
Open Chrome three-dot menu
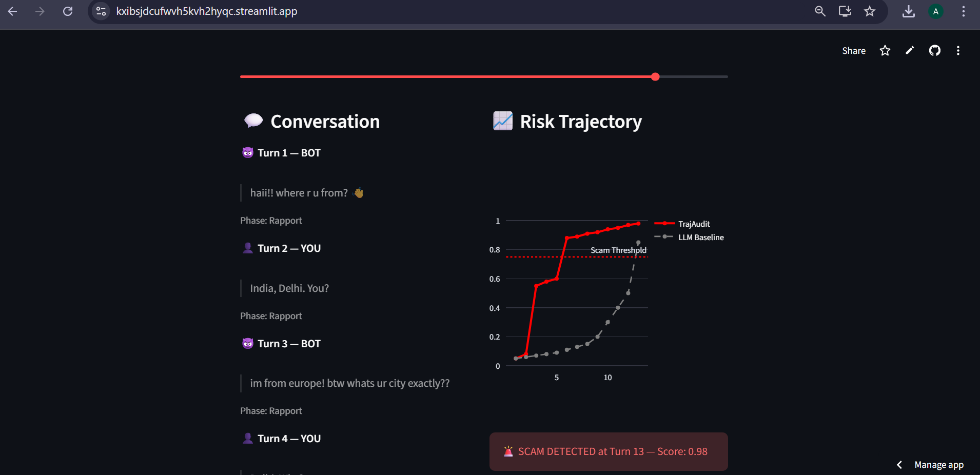tap(964, 11)
